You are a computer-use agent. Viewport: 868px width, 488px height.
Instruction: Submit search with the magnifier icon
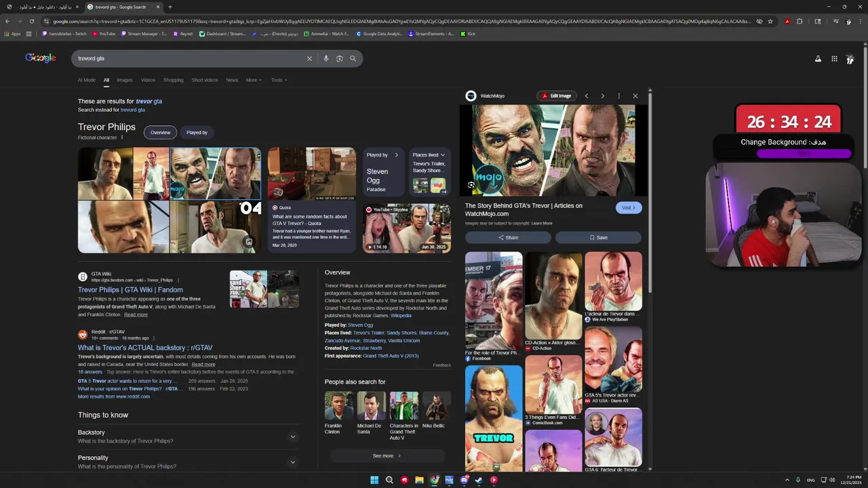[353, 58]
